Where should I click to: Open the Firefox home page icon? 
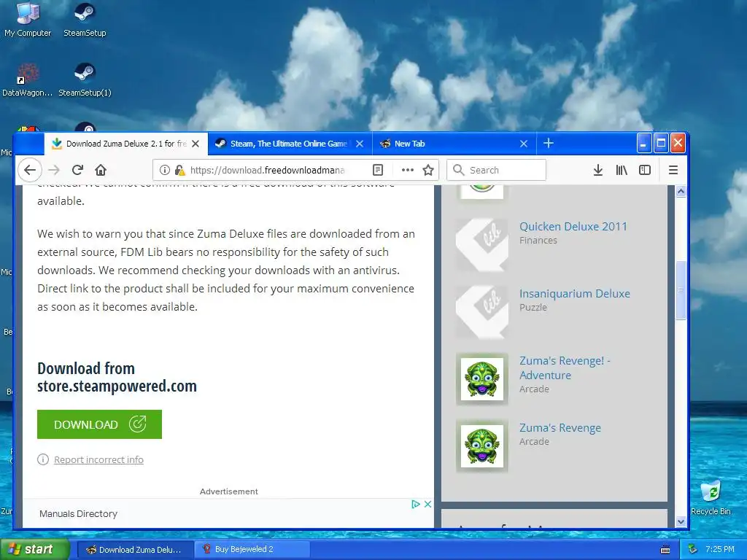click(x=101, y=170)
